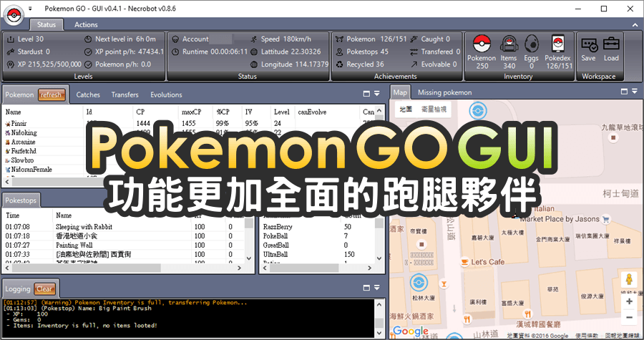Click the Stardust icon
The height and width of the screenshot is (340, 644).
point(11,52)
